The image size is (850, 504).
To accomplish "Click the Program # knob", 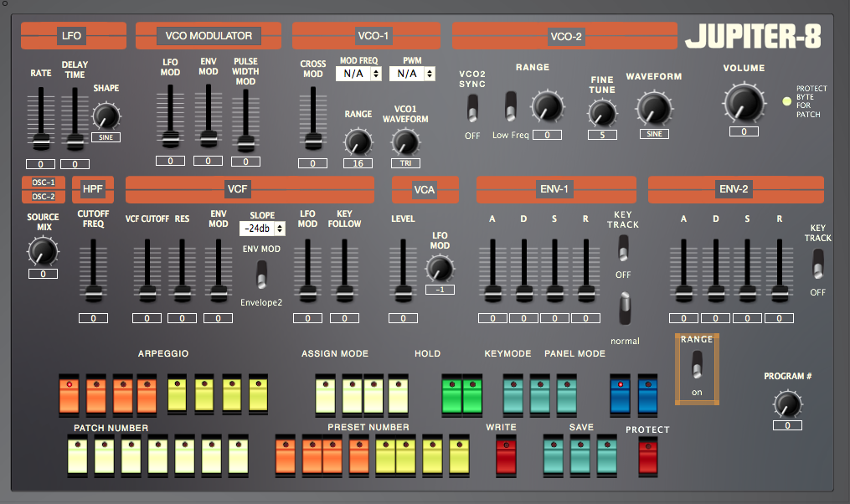I will [x=788, y=404].
